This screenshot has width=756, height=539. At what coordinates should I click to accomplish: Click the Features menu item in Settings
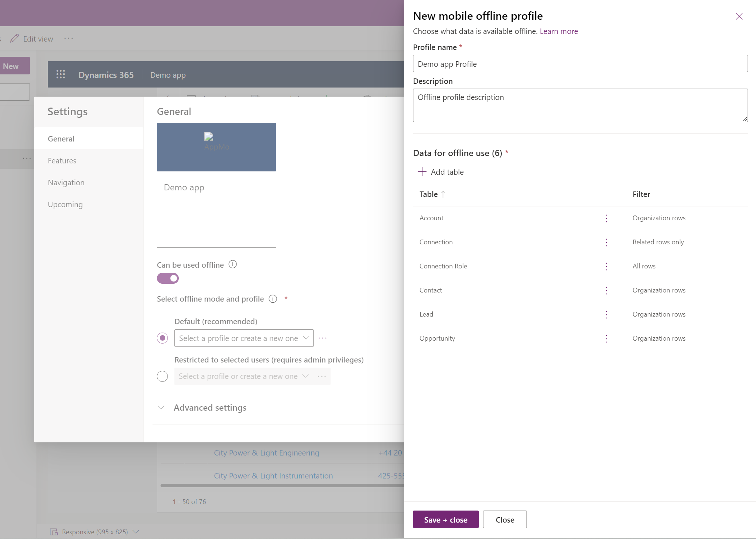click(62, 160)
